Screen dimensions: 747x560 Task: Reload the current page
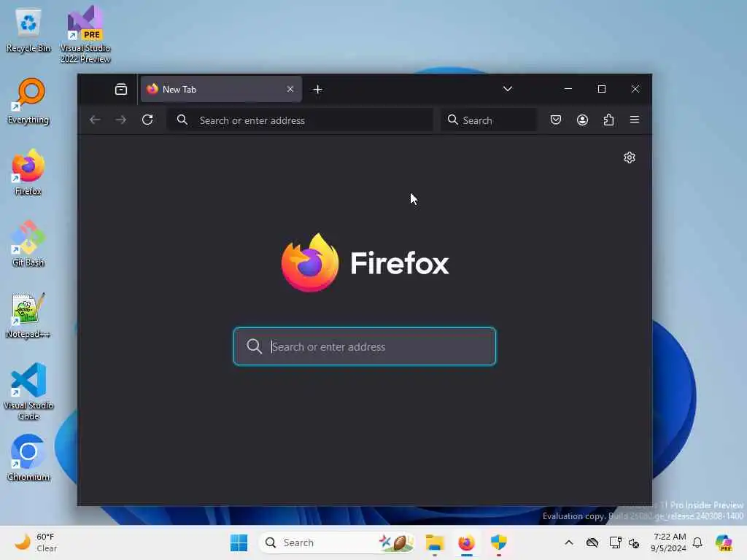pyautogui.click(x=147, y=120)
